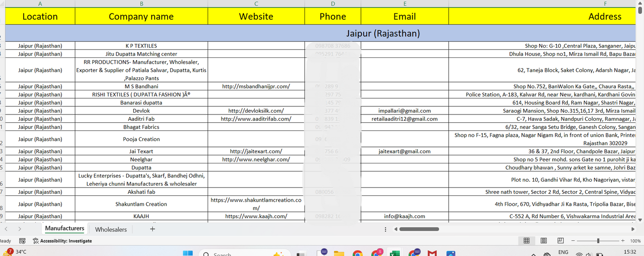Switch to Normal view in status bar
The width and height of the screenshot is (644, 256).
(526, 240)
